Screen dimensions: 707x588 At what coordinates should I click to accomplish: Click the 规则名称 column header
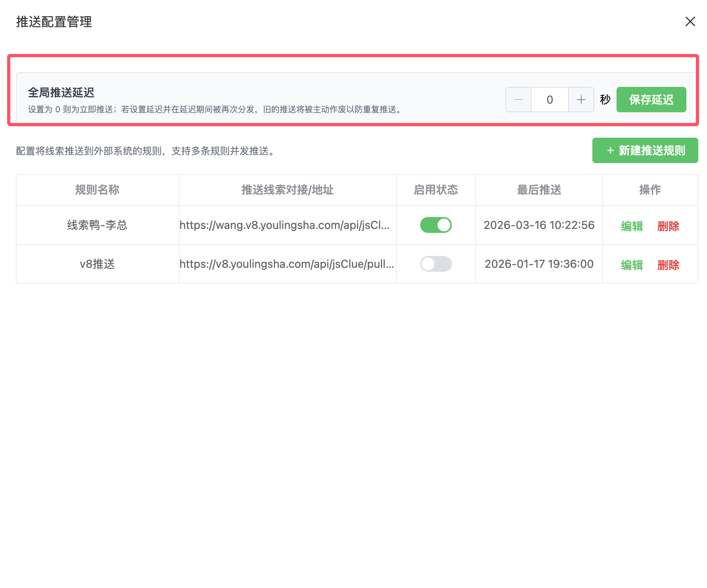click(x=97, y=190)
